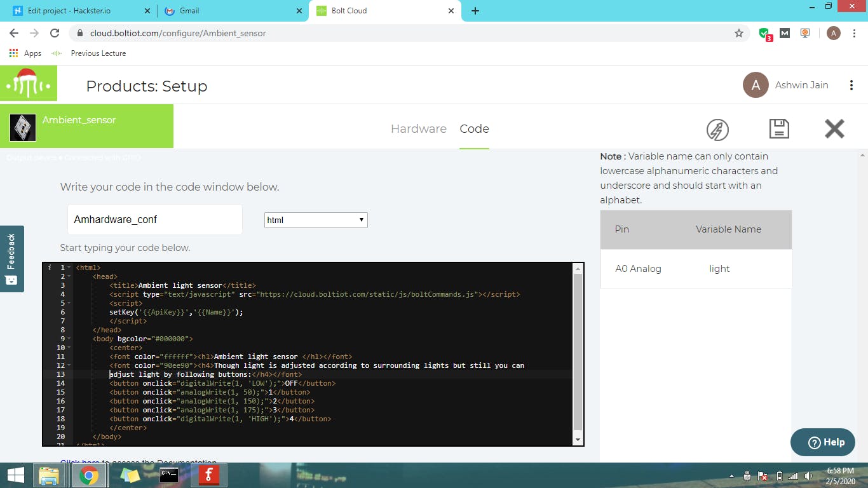Screen dimensions: 868x488
Task: Open the Chrome profile avatar
Action: (x=834, y=33)
